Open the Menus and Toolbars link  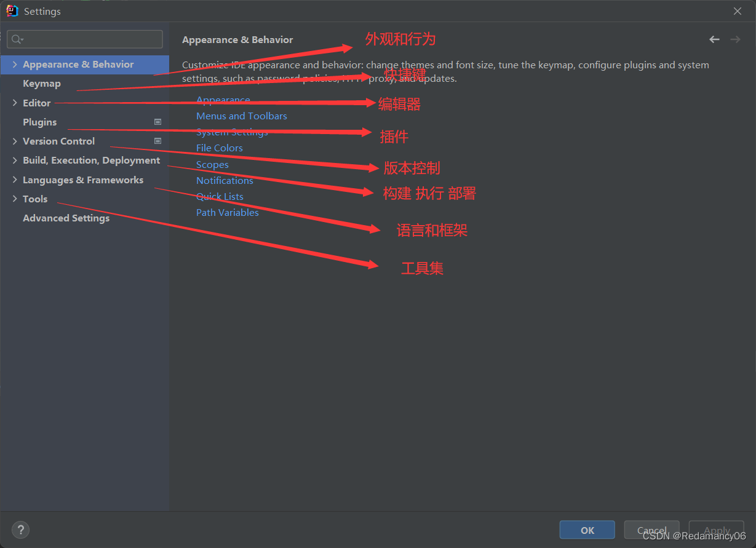(242, 116)
